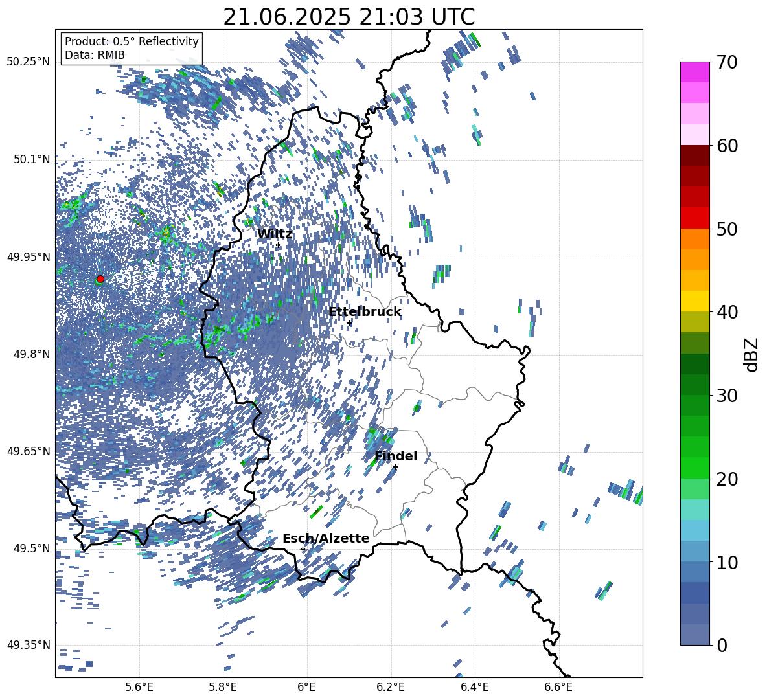The width and height of the screenshot is (767, 700).
Task: Click the colorbar tick label 60
Action: coord(727,146)
